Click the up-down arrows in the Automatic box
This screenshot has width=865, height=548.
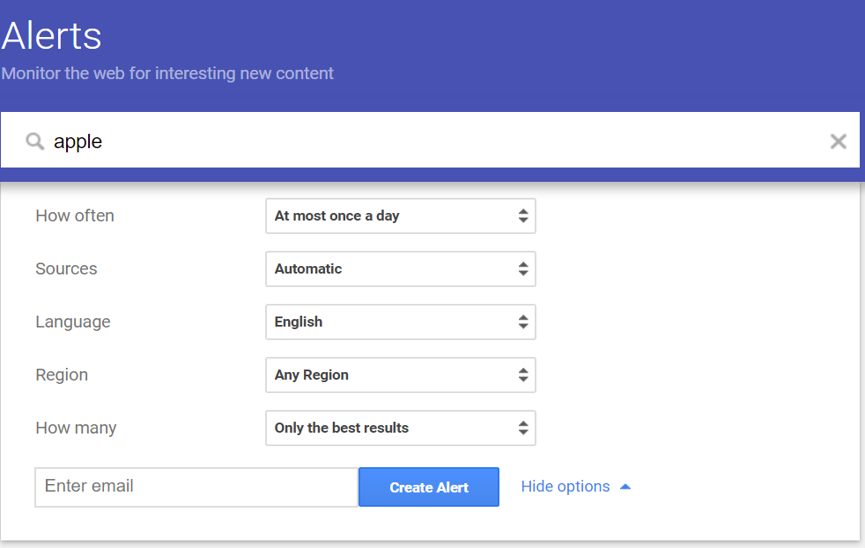pos(523,269)
